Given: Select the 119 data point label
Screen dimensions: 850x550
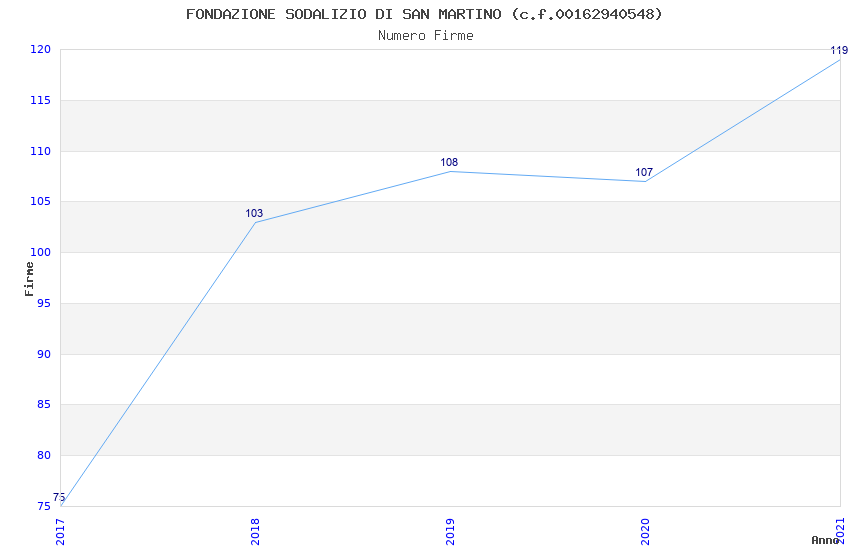Looking at the screenshot, I should 839,50.
